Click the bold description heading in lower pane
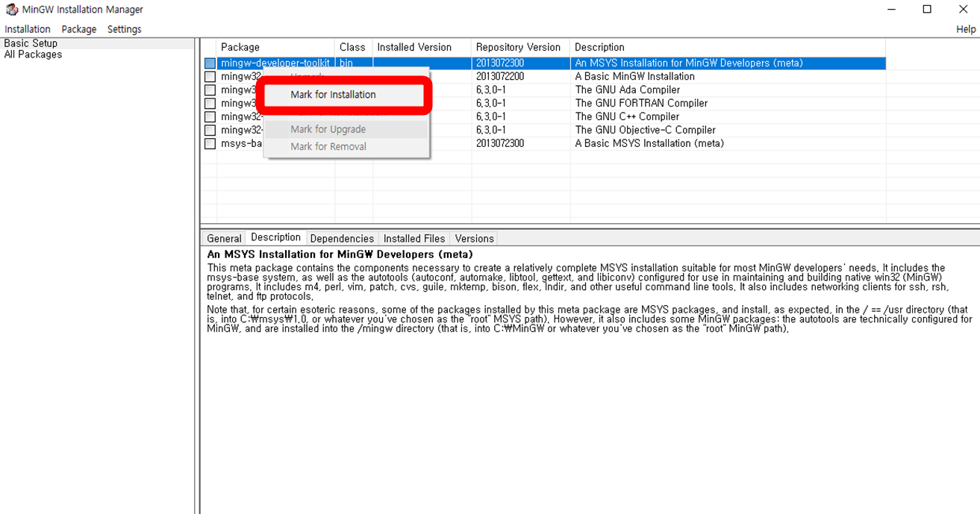 click(340, 254)
